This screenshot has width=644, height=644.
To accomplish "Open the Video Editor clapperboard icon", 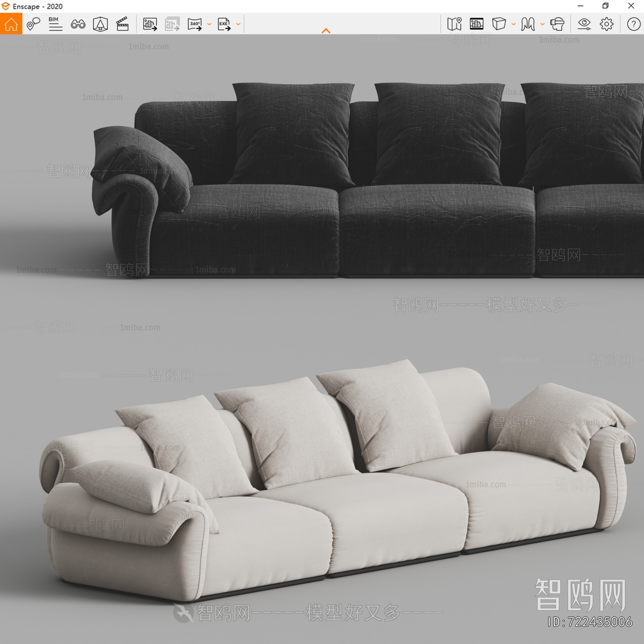I will [122, 24].
